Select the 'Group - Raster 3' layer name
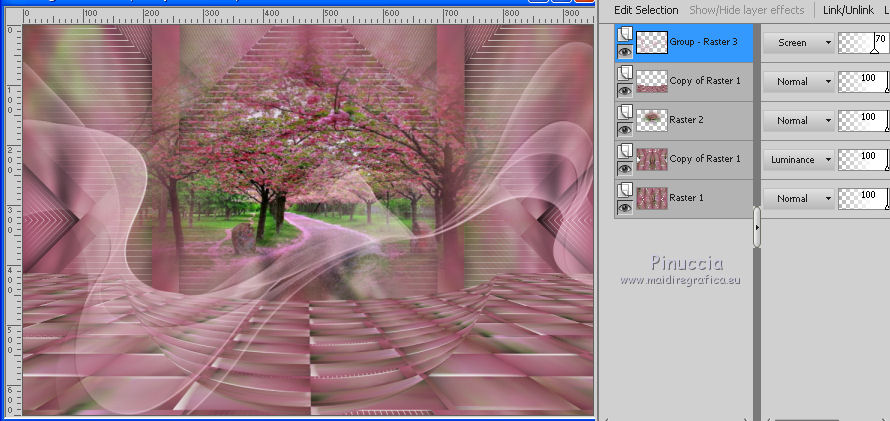 [x=702, y=42]
